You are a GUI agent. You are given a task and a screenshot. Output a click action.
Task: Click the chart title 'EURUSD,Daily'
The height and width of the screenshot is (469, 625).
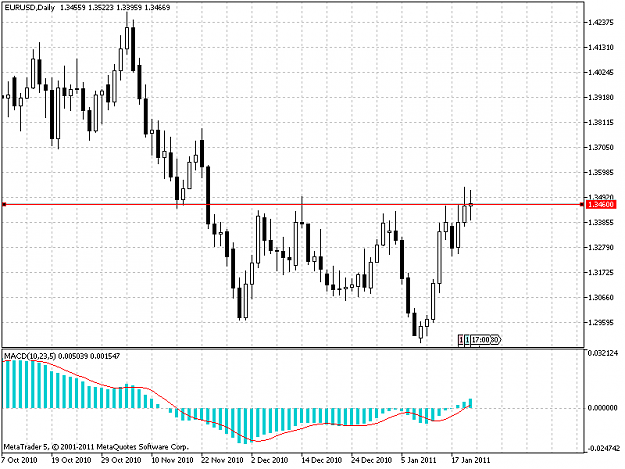(30, 7)
